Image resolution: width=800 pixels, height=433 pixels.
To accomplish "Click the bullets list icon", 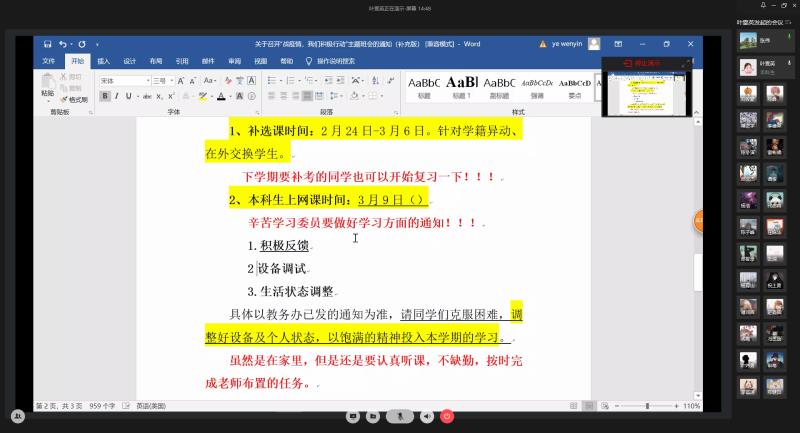I will coord(271,81).
